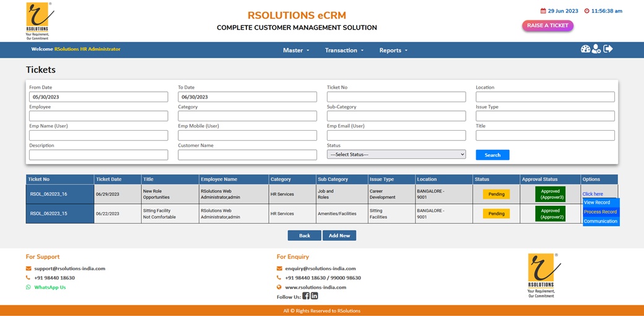
Task: Open the Reports menu
Action: click(393, 50)
